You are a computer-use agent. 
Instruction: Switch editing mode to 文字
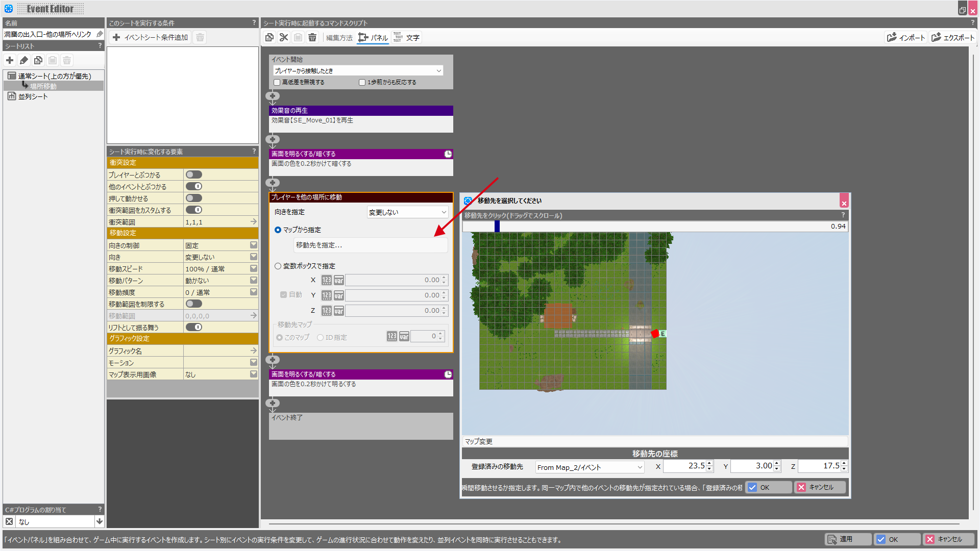click(x=407, y=38)
